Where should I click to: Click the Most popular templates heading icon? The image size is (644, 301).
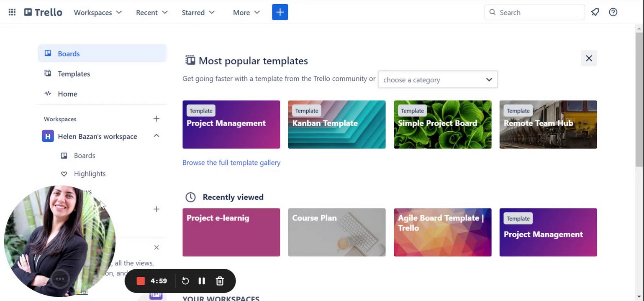point(190,61)
